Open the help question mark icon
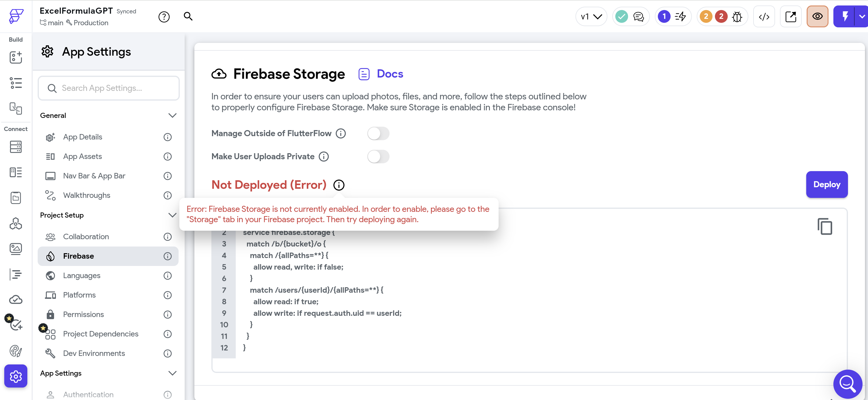The image size is (868, 400). tap(164, 16)
